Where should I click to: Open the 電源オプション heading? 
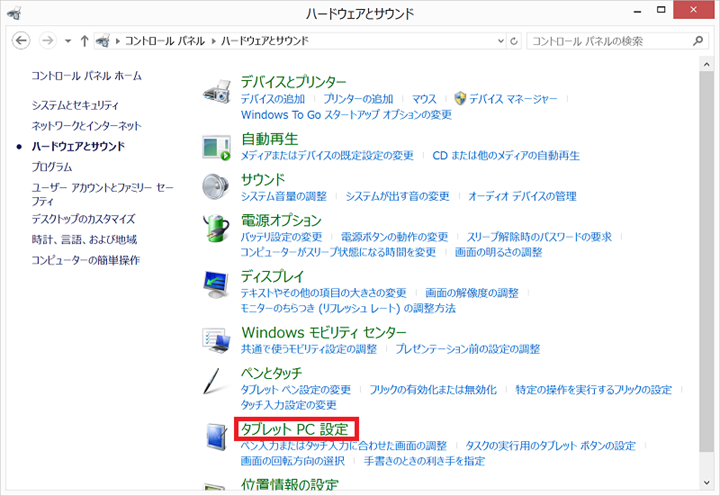coord(281,220)
